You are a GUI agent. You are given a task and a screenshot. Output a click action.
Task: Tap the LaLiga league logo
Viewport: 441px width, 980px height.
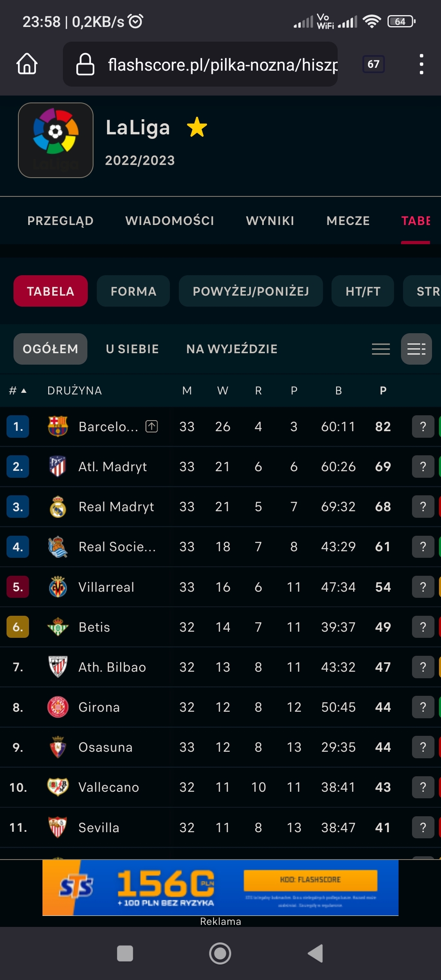pyautogui.click(x=56, y=140)
